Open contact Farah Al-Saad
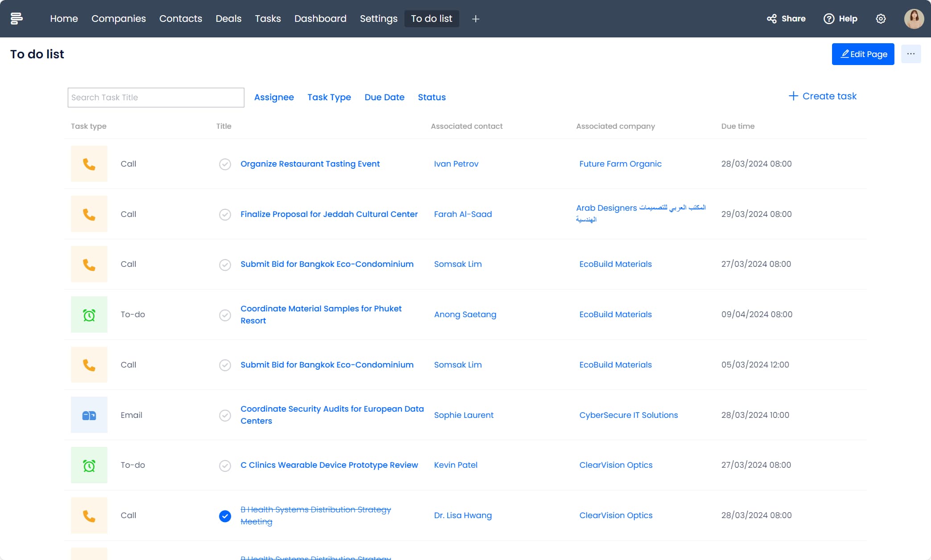Screen dimensions: 931x560 [463, 214]
